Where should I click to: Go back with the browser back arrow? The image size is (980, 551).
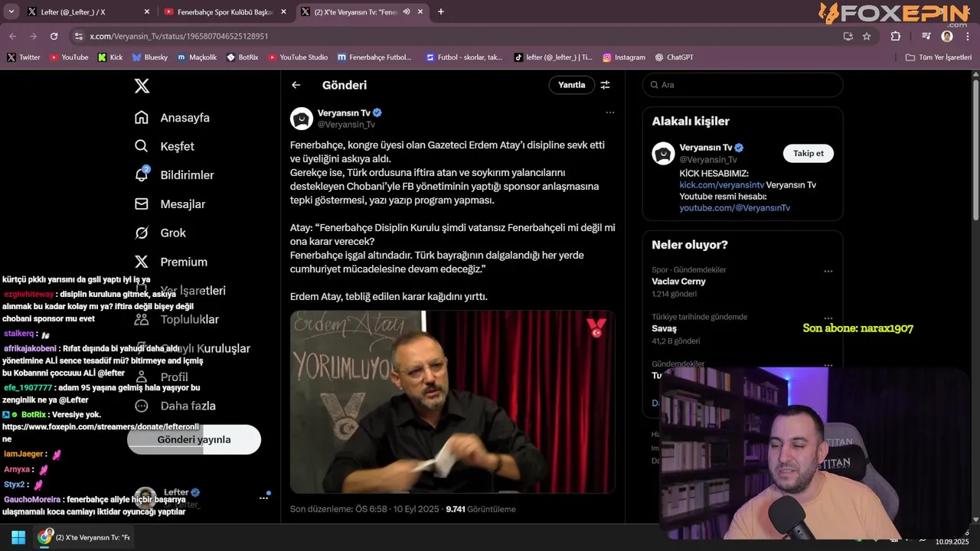click(x=12, y=36)
